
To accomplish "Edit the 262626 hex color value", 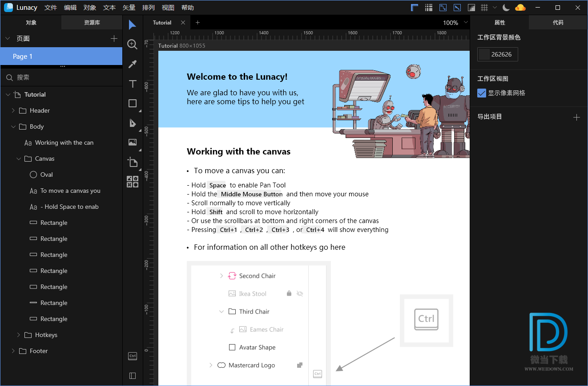I will click(x=502, y=54).
